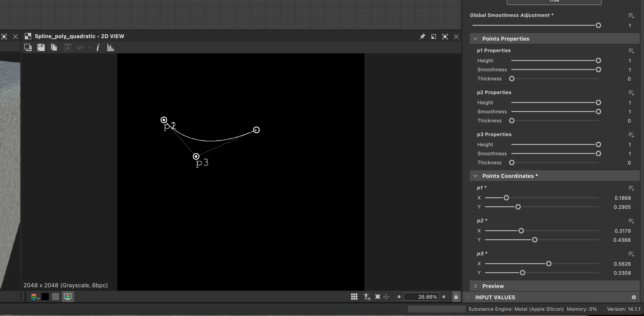Image resolution: width=644 pixels, height=316 pixels.
Task: Toggle color display mode monitor icon
Action: (x=68, y=297)
